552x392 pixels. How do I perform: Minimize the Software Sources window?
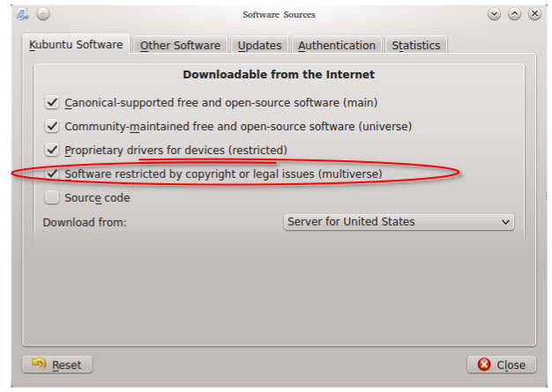tap(494, 14)
